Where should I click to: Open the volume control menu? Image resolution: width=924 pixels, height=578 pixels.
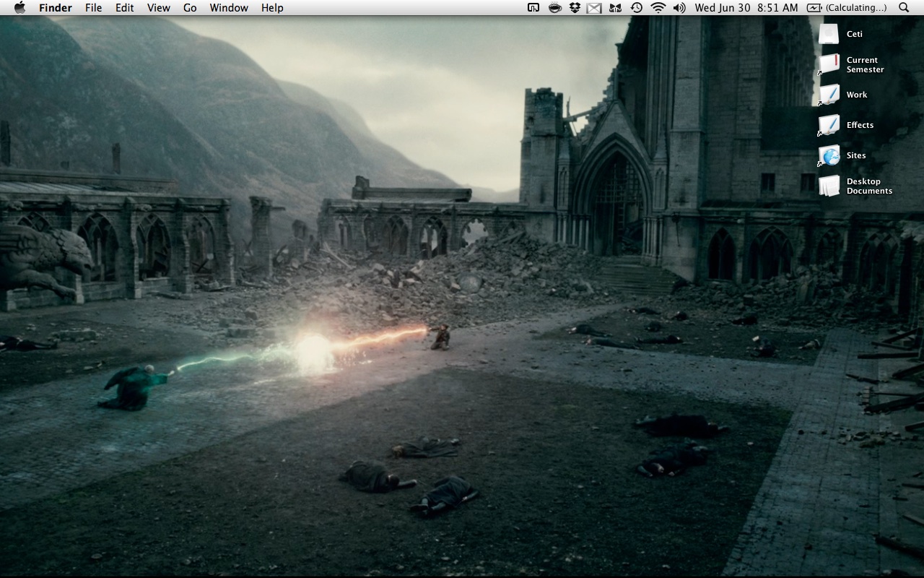click(x=679, y=8)
